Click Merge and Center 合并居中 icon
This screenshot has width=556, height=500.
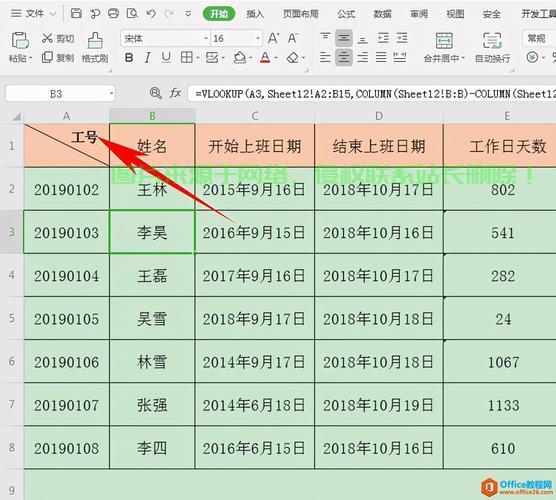coord(444,40)
